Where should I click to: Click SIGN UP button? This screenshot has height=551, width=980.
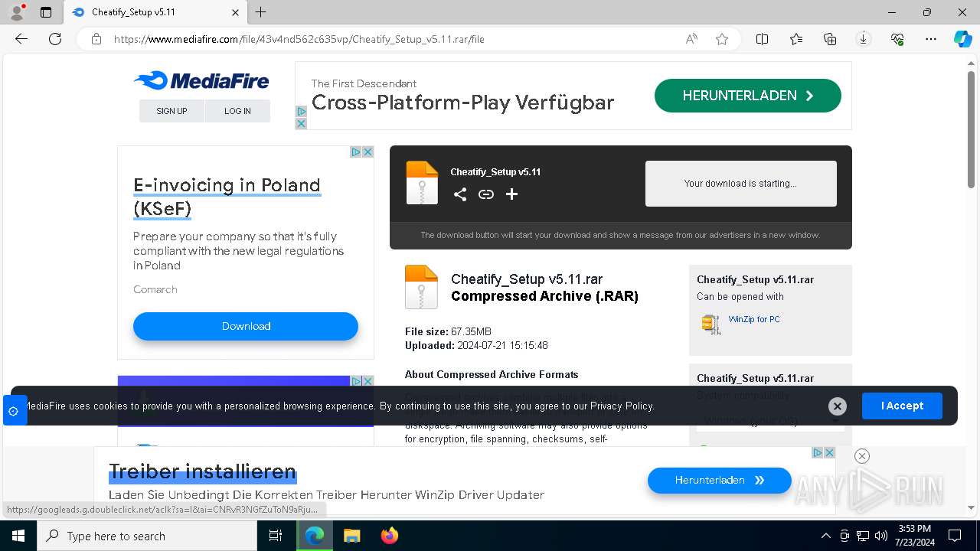point(171,111)
